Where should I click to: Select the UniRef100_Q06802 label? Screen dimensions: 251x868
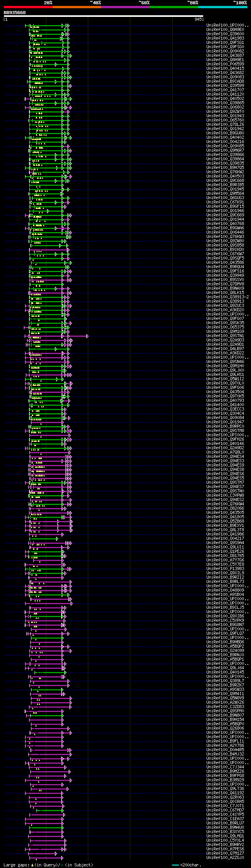(225, 107)
